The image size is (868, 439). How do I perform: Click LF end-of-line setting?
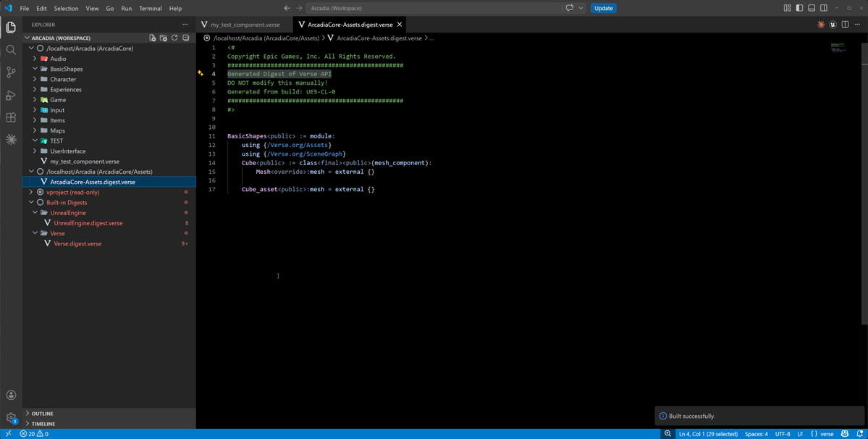[800, 434]
